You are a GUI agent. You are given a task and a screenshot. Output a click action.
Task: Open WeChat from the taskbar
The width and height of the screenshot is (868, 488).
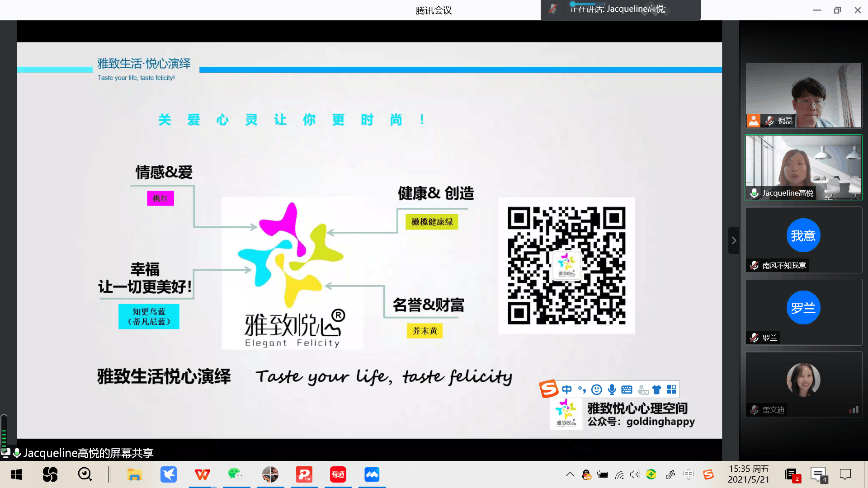(235, 474)
